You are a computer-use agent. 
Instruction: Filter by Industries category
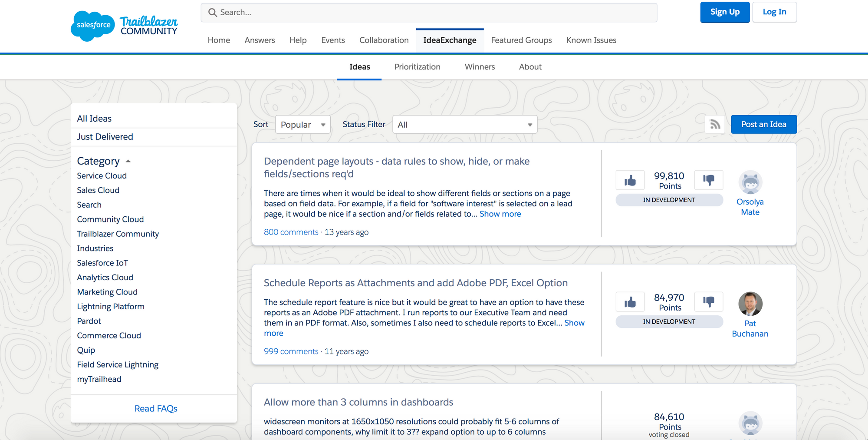[x=95, y=248]
